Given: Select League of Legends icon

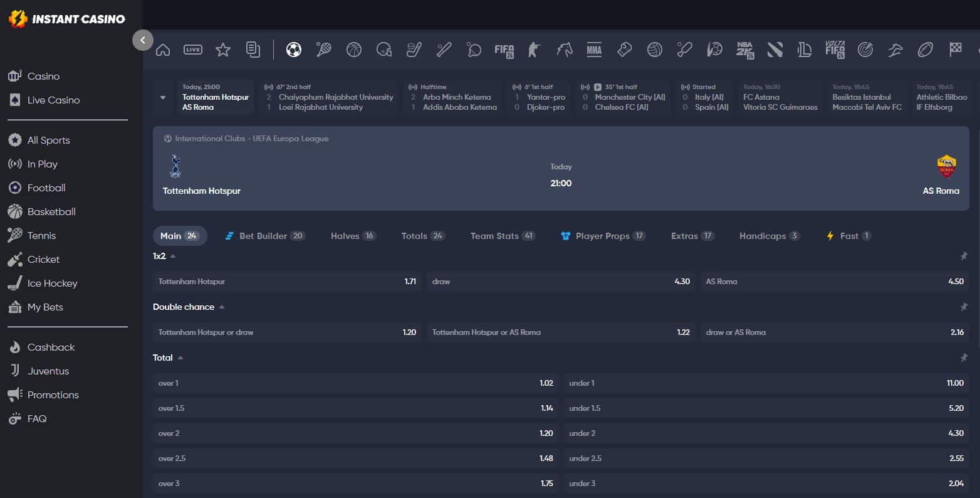Looking at the screenshot, I should coord(805,50).
